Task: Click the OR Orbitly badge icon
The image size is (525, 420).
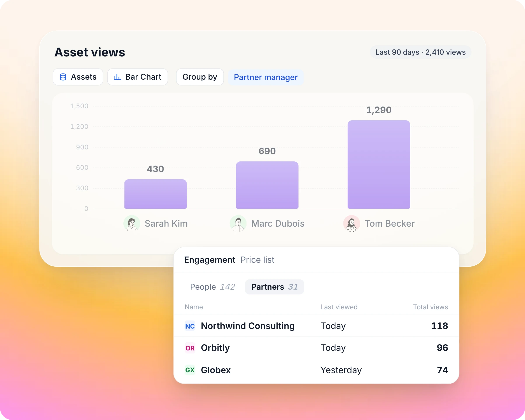Action: [190, 348]
